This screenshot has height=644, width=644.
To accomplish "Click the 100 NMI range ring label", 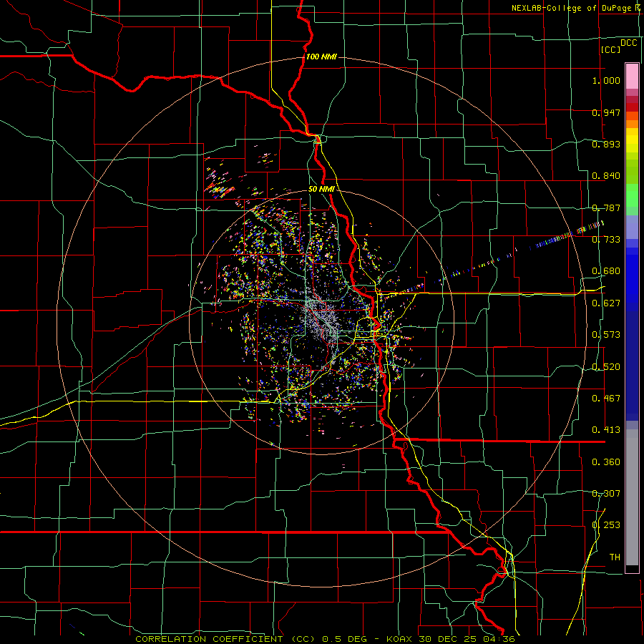I will (x=321, y=57).
